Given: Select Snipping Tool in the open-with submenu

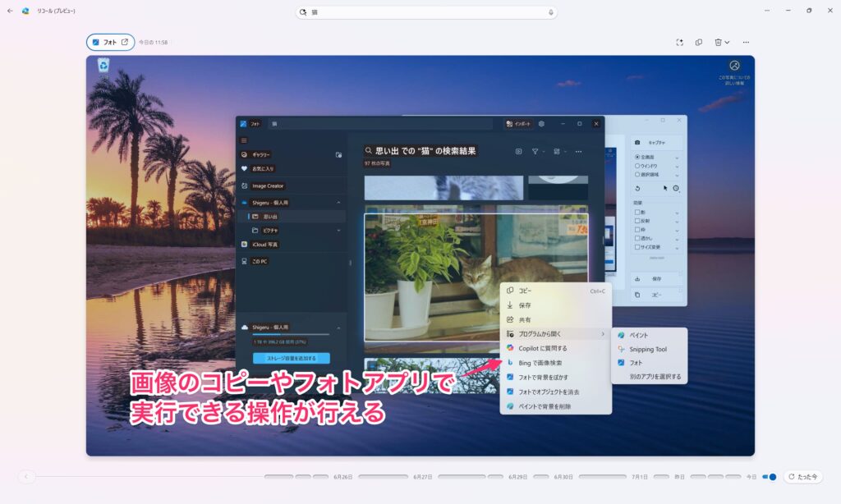Looking at the screenshot, I should point(649,349).
